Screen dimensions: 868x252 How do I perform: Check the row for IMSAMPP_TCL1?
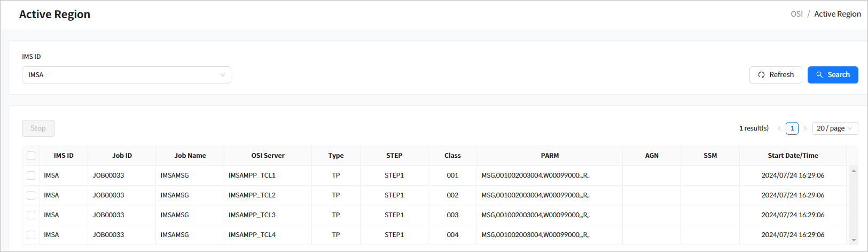pos(31,175)
